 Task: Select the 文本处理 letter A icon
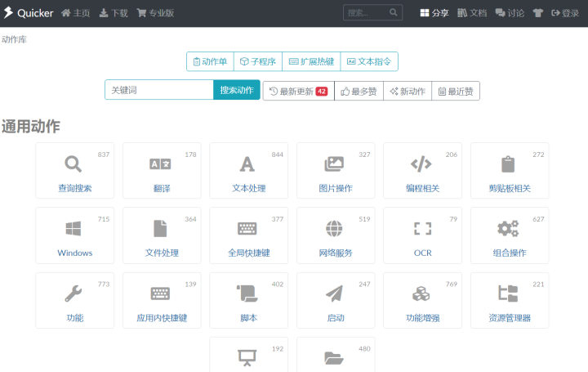(247, 164)
